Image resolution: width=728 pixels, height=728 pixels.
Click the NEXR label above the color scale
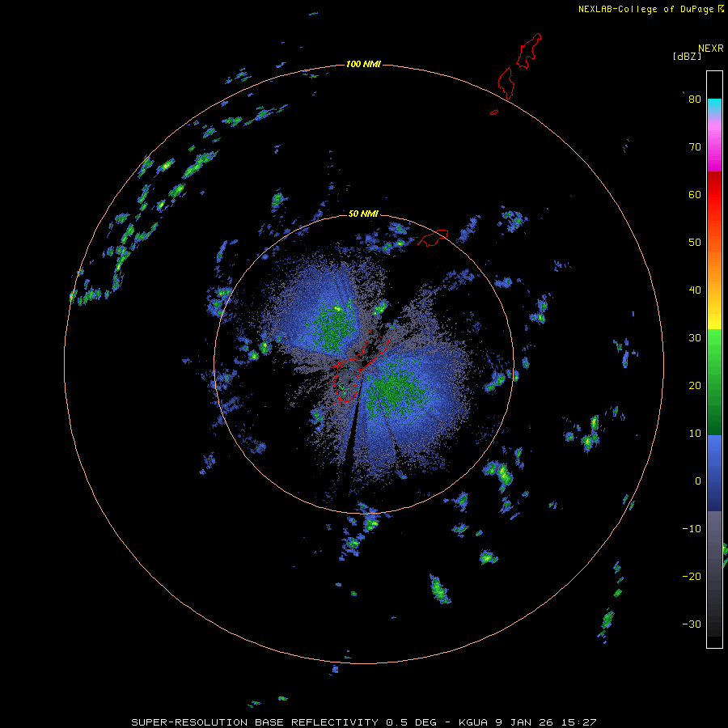(711, 49)
